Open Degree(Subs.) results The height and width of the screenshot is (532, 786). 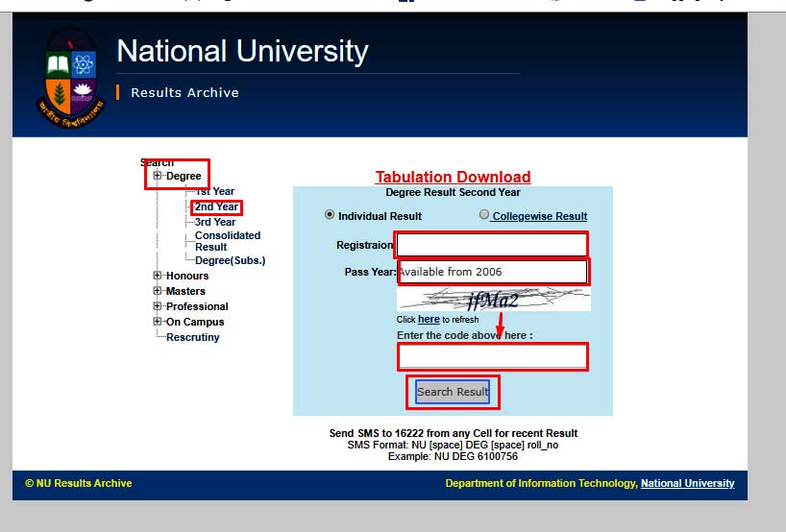point(230,260)
